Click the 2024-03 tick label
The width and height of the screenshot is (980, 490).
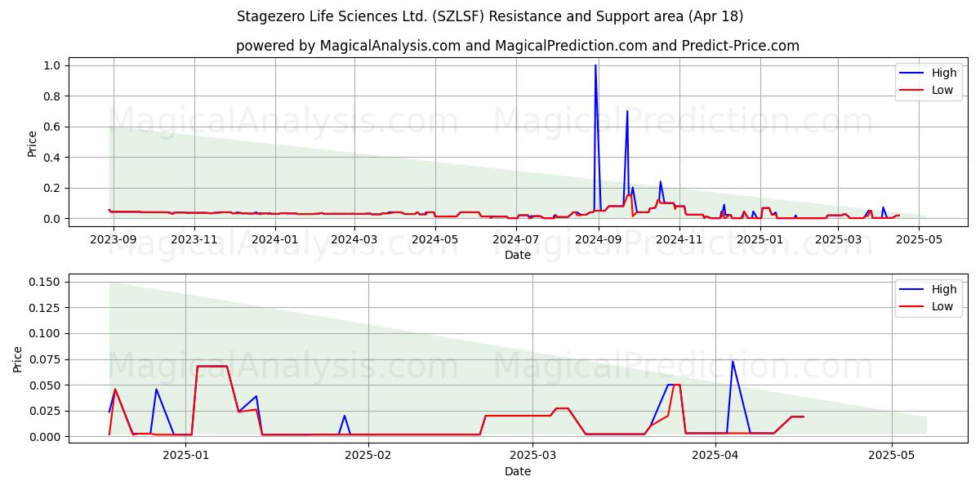click(x=356, y=239)
